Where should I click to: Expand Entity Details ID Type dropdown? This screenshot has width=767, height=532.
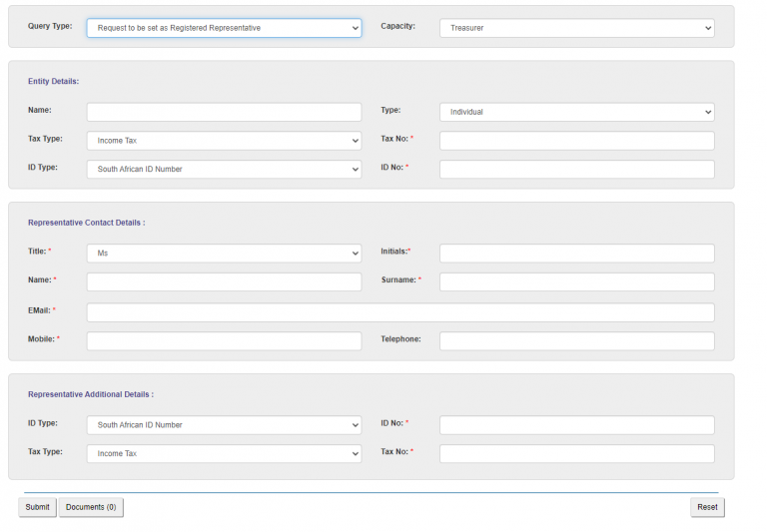click(x=224, y=170)
